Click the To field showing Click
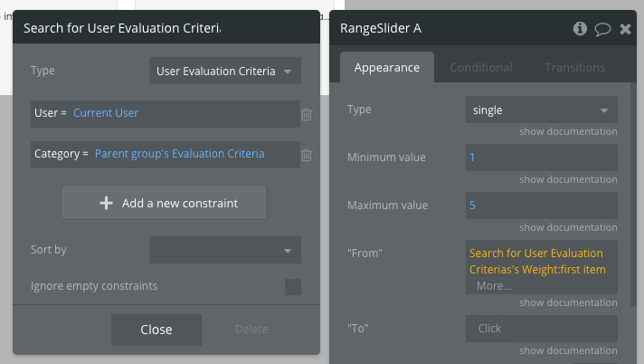 click(542, 328)
